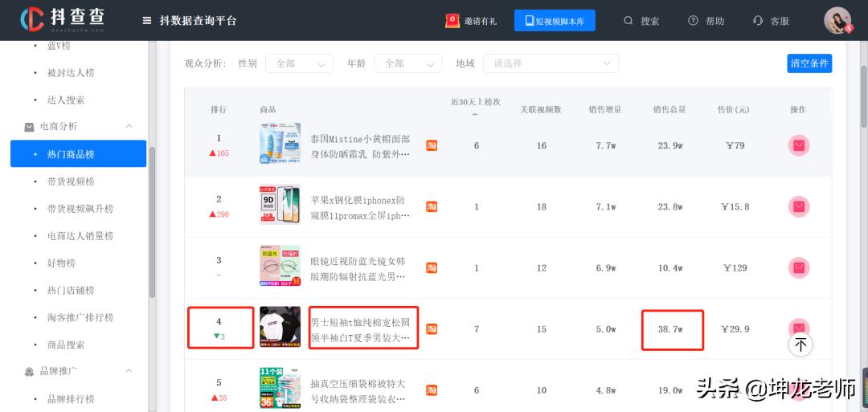Open the 年龄 dropdown

[408, 63]
